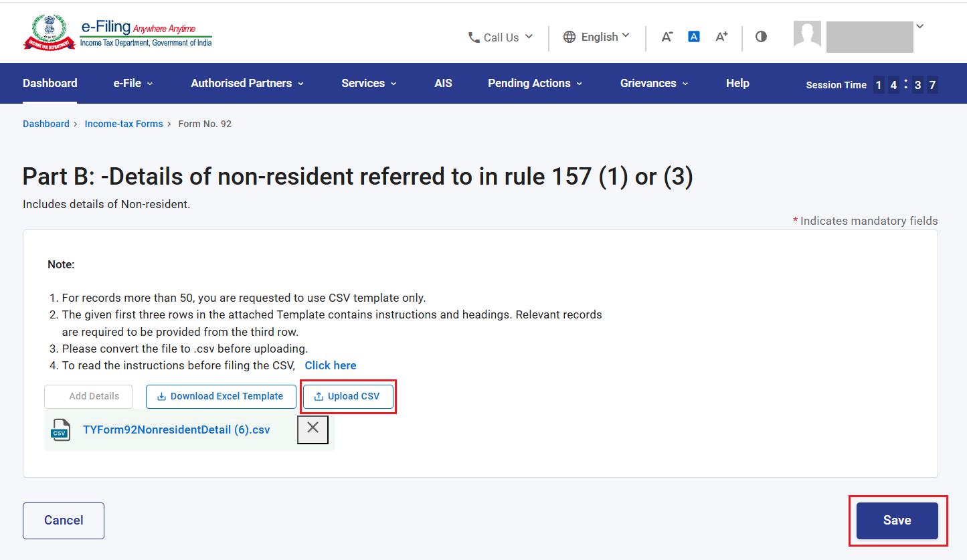
Task: Remove uploaded CSV file with X icon
Action: coord(313,430)
